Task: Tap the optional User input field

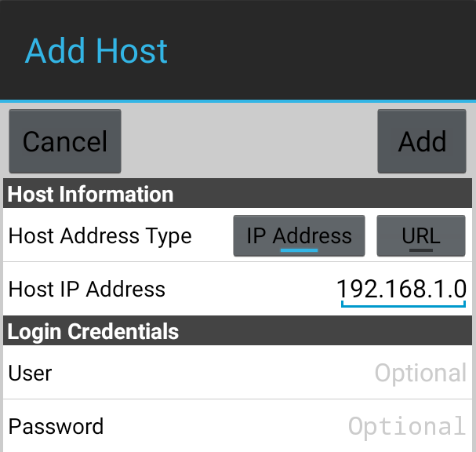Action: coord(420,373)
